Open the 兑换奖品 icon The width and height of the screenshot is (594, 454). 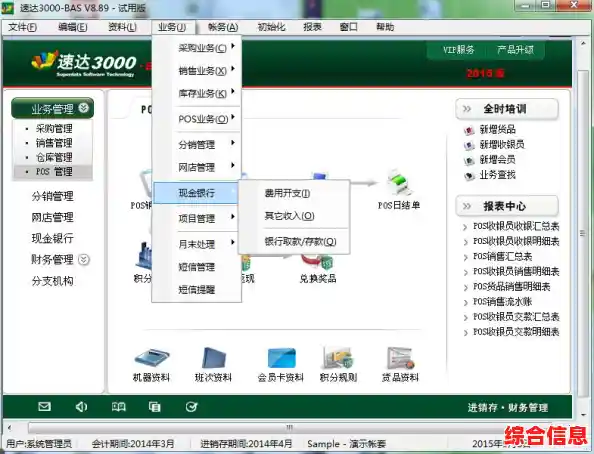[x=317, y=261]
